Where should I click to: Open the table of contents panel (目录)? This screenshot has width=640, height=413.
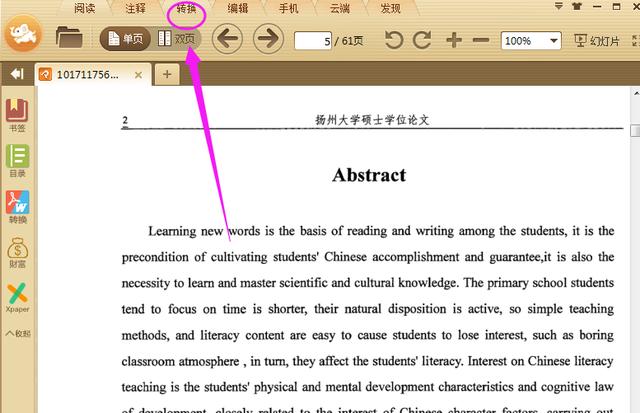(x=17, y=161)
